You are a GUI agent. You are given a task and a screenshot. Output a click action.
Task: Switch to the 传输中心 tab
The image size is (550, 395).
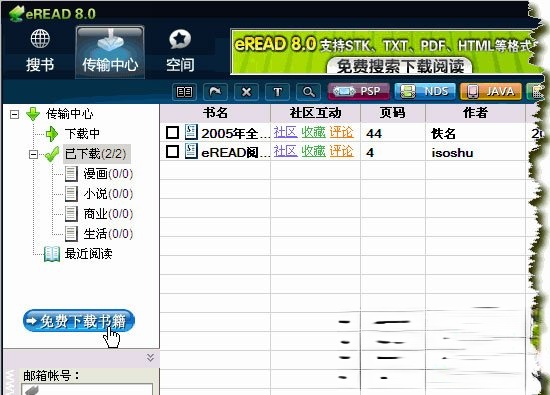pyautogui.click(x=110, y=52)
